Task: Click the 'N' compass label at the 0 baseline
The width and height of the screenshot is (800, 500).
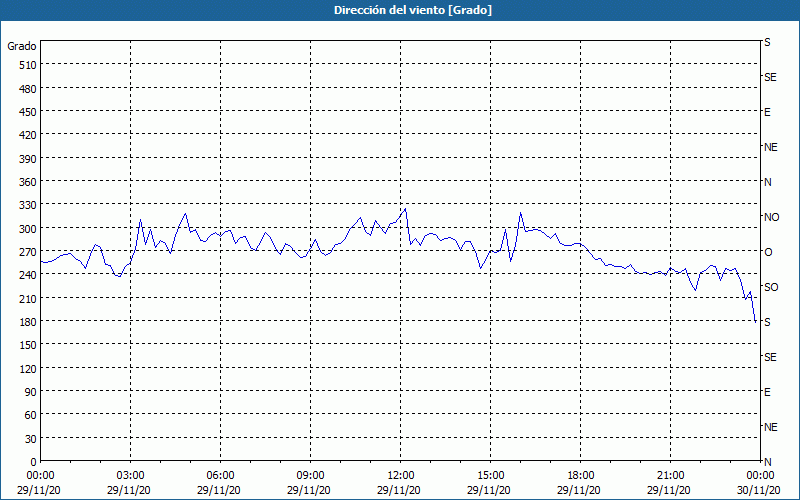Action: click(767, 462)
